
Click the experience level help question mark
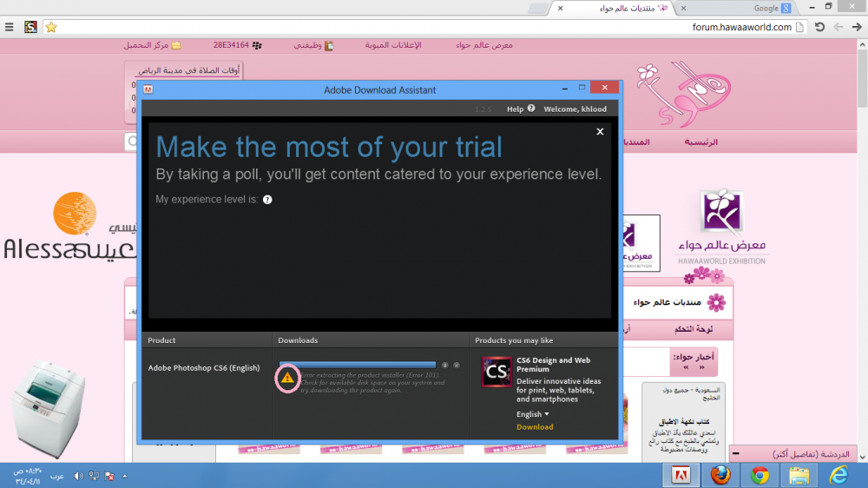click(x=267, y=200)
